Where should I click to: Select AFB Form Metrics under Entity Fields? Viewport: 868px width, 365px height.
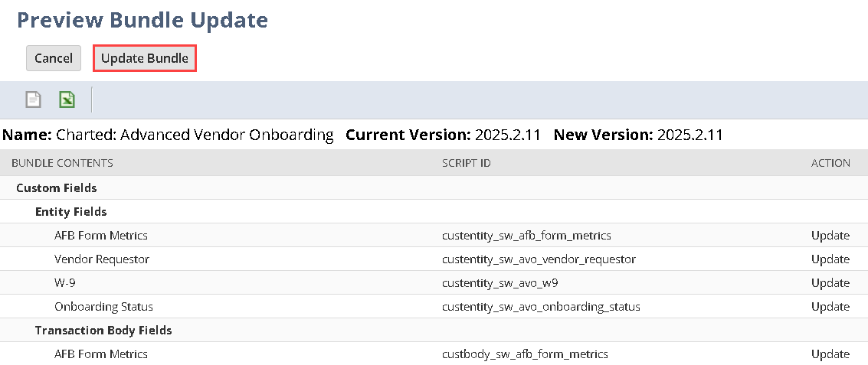pyautogui.click(x=101, y=236)
